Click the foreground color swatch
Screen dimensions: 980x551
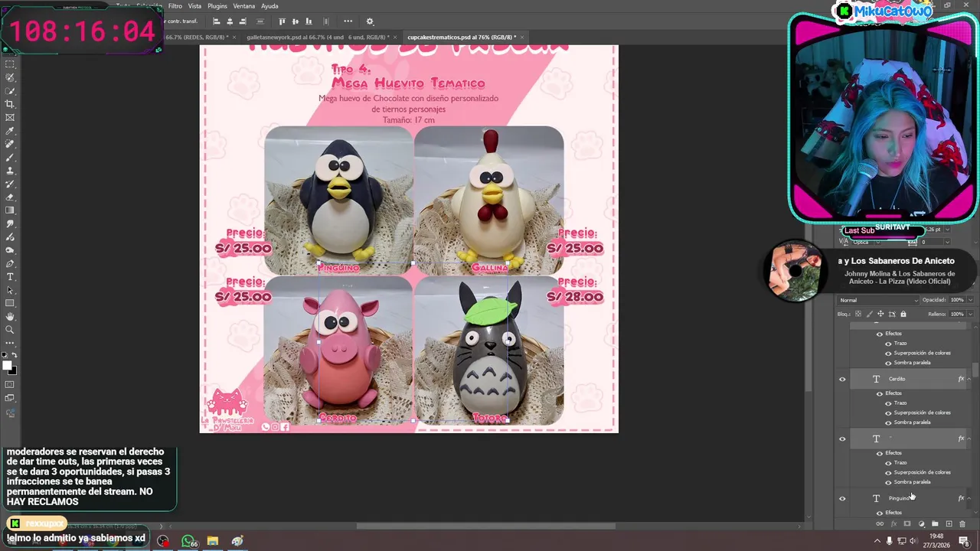pyautogui.click(x=8, y=366)
